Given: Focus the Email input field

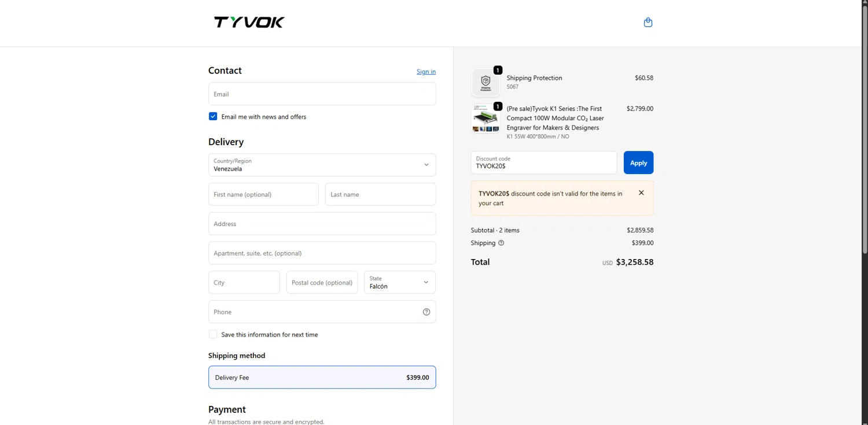Looking at the screenshot, I should pyautogui.click(x=322, y=94).
